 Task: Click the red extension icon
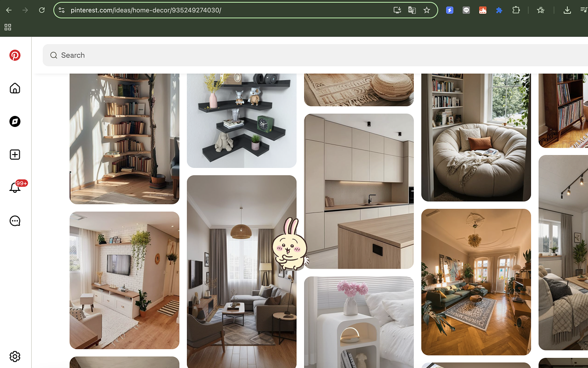tap(483, 10)
